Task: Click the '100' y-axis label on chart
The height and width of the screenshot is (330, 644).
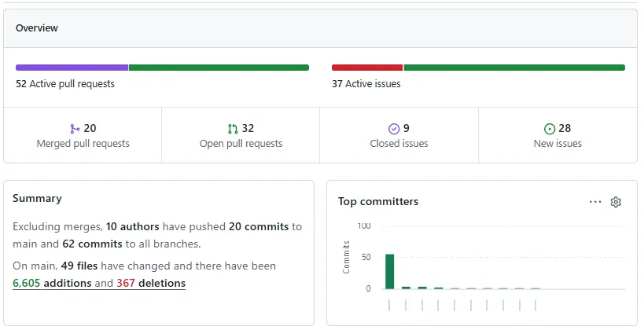Action: click(364, 226)
